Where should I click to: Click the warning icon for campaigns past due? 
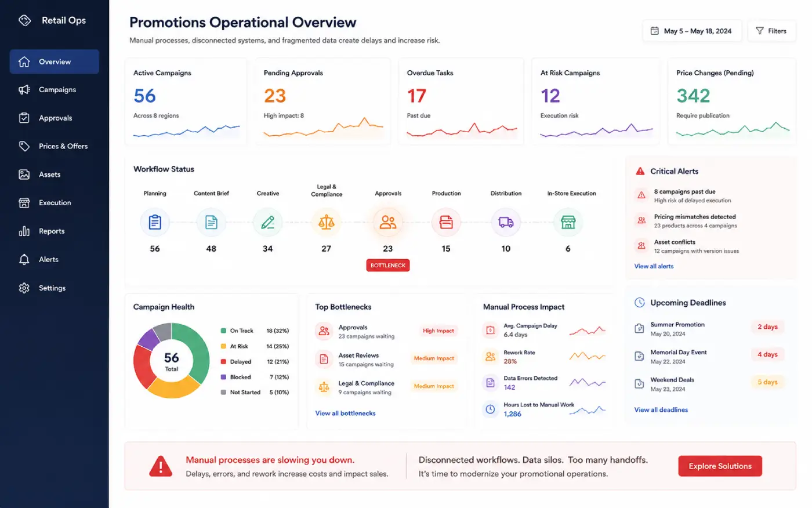point(641,195)
